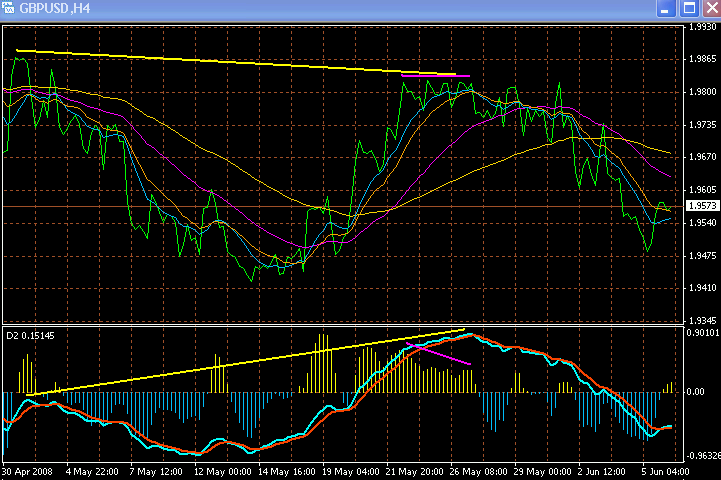Click the 5 Jun 04:00 time label
Screen dimensions: 721x480
pyautogui.click(x=665, y=472)
